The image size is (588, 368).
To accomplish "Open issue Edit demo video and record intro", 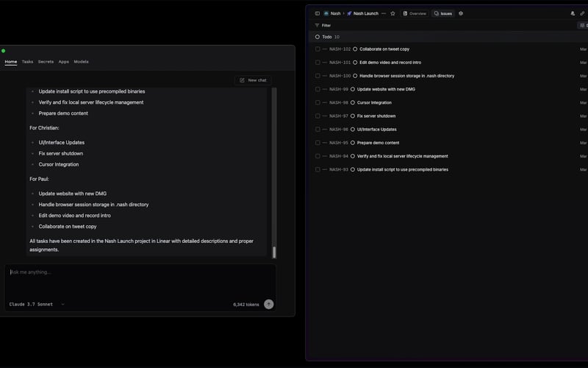I will (x=390, y=63).
